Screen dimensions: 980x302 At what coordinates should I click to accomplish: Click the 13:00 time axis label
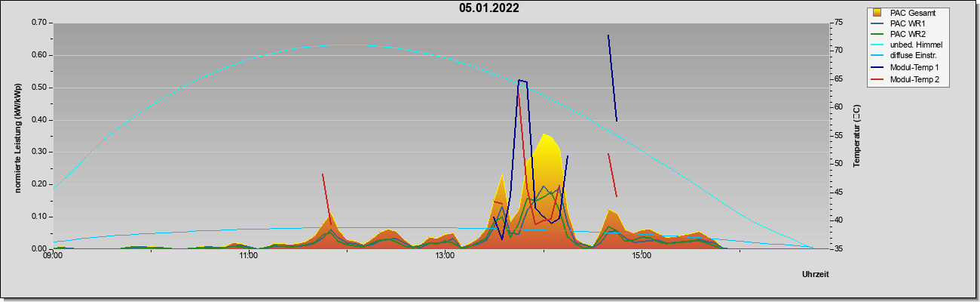(x=445, y=257)
